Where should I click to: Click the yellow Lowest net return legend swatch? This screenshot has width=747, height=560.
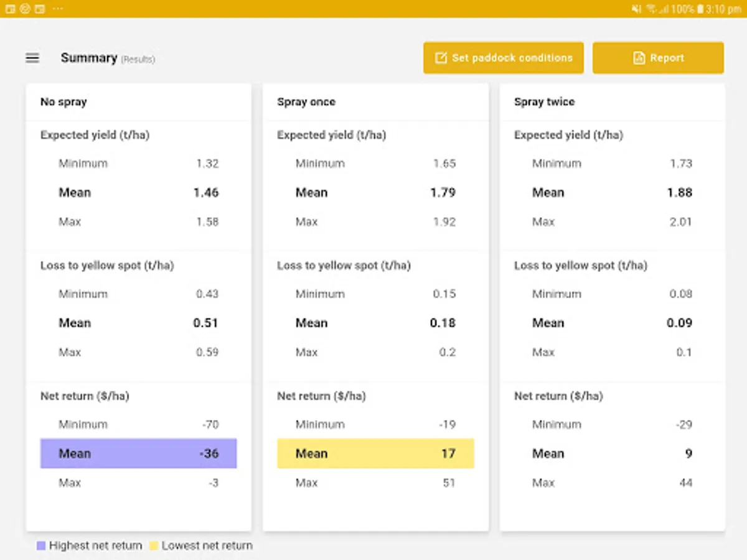pyautogui.click(x=154, y=546)
